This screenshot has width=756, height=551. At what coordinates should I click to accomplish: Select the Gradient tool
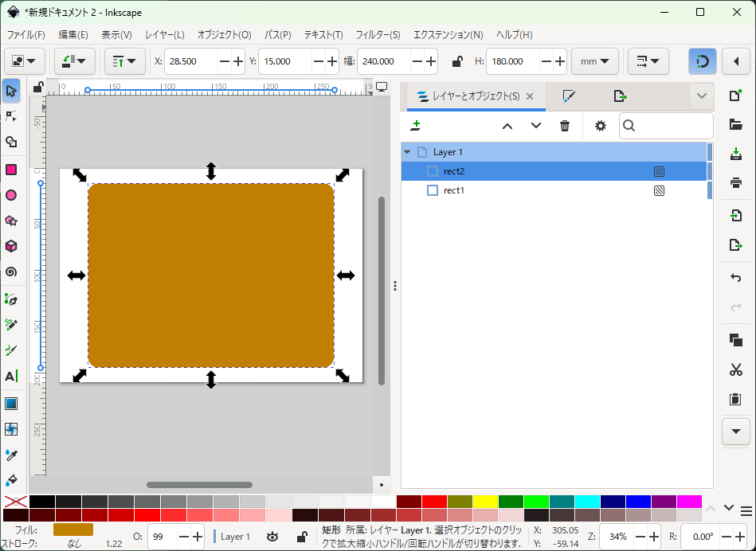(11, 404)
